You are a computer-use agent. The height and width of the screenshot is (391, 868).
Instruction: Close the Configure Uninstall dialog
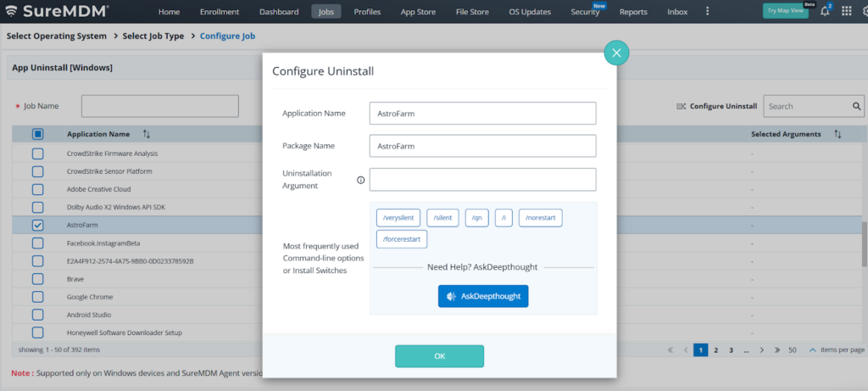point(616,53)
